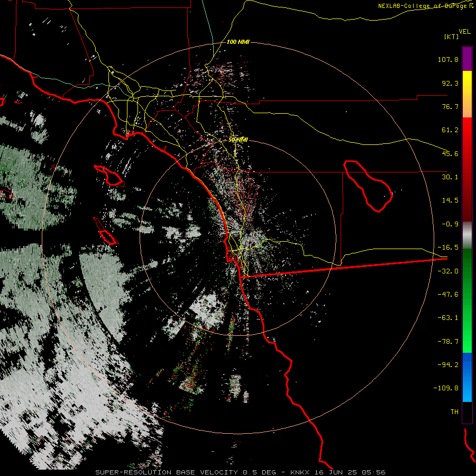The width and height of the screenshot is (476, 476).
Task: Select the 45.6 velocity legend value
Action: (450, 153)
